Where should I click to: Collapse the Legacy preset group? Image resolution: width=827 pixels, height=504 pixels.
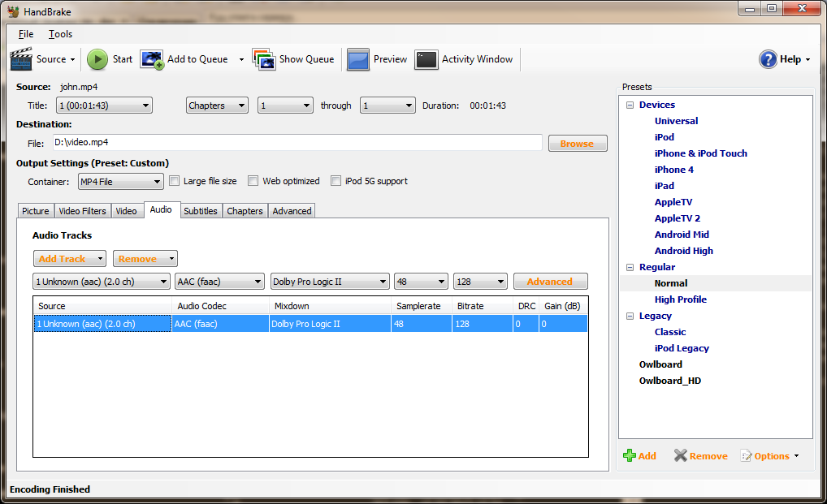pyautogui.click(x=630, y=316)
